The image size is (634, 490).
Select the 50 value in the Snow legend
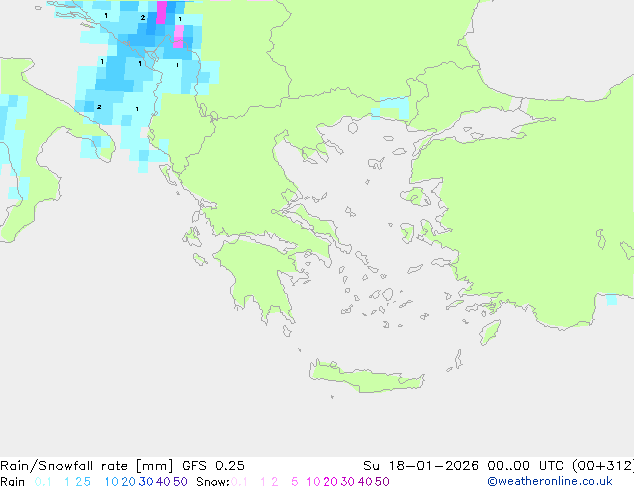click(383, 482)
